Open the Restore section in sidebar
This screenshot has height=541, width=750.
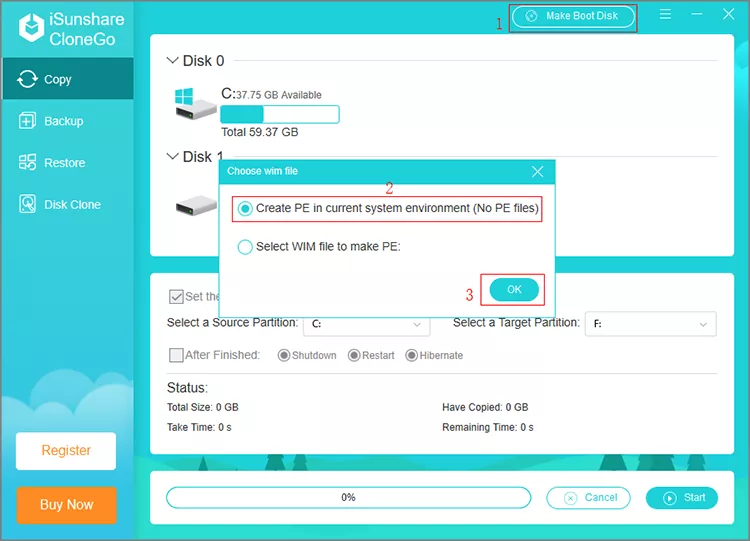[67, 163]
